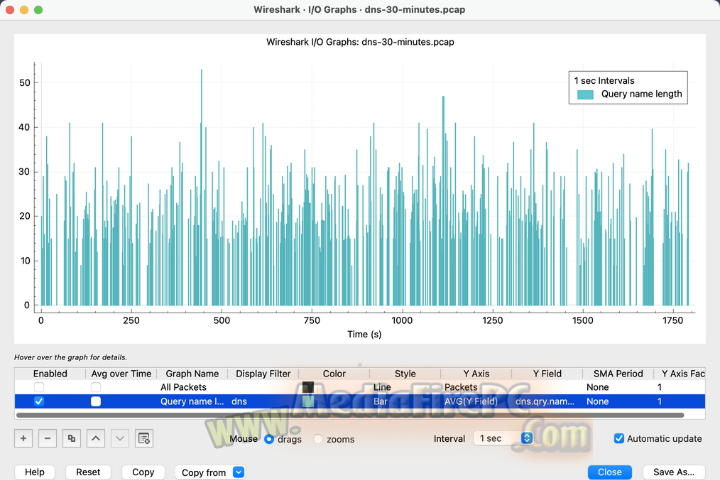Click the Y Axis column header
Viewport: 720px width, 480px height.
476,373
